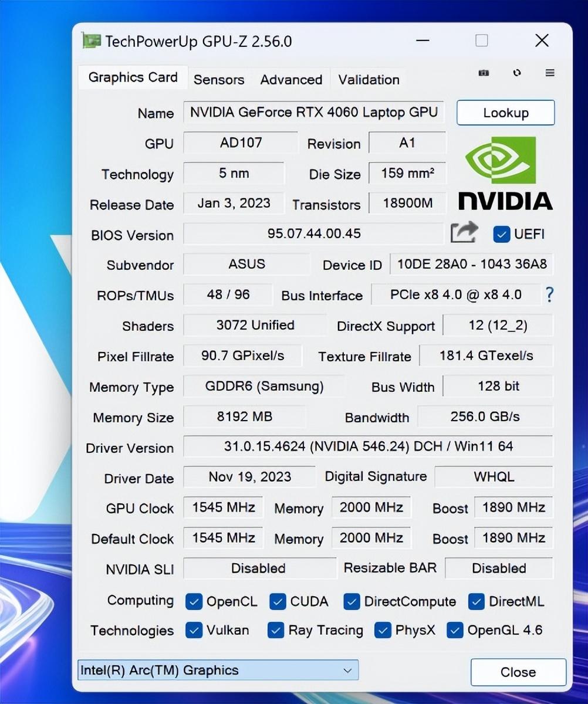Click the Bus Interface PCIe x8 4.0 field
Image resolution: width=588 pixels, height=704 pixels.
pyautogui.click(x=456, y=295)
